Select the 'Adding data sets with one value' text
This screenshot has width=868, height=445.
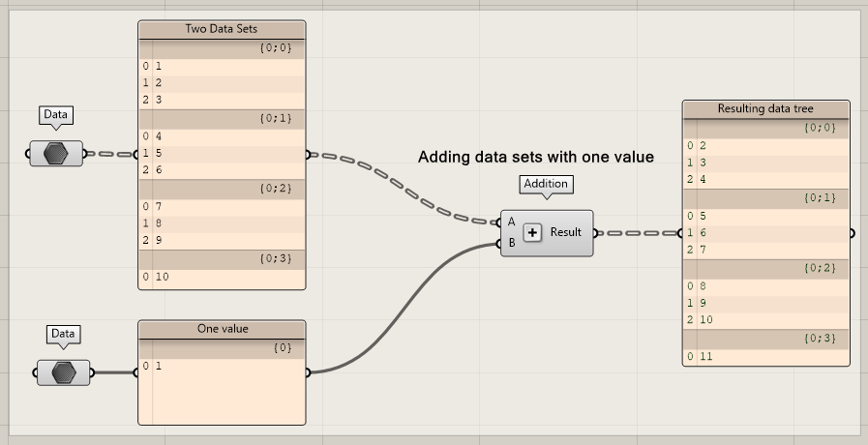click(535, 157)
